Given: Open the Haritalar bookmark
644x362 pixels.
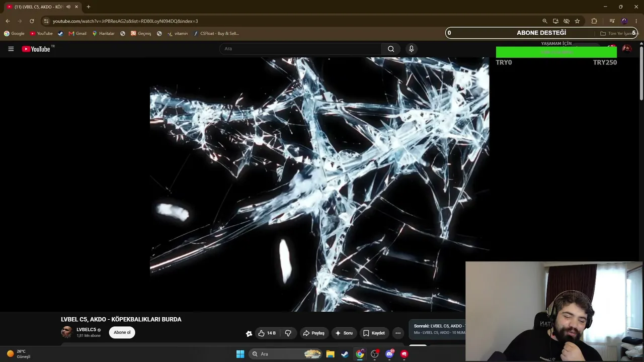Looking at the screenshot, I should tap(103, 34).
